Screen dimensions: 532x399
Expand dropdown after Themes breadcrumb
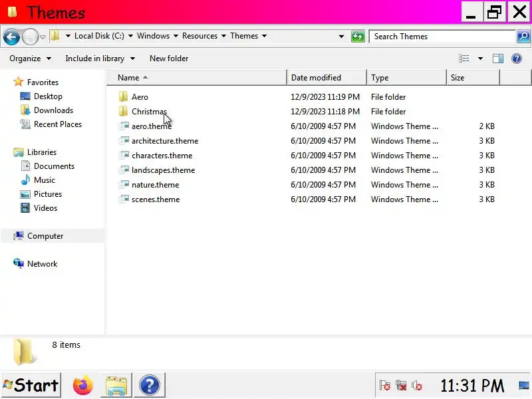coord(264,36)
